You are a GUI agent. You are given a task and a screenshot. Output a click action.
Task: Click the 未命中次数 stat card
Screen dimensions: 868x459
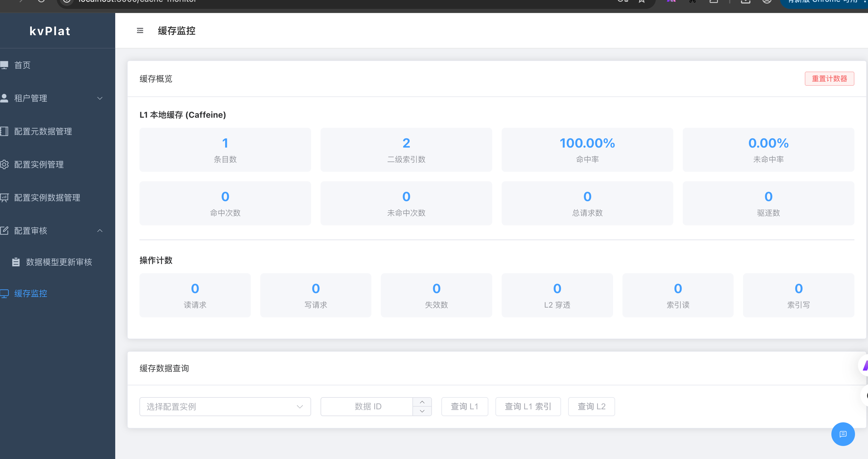[x=406, y=203]
